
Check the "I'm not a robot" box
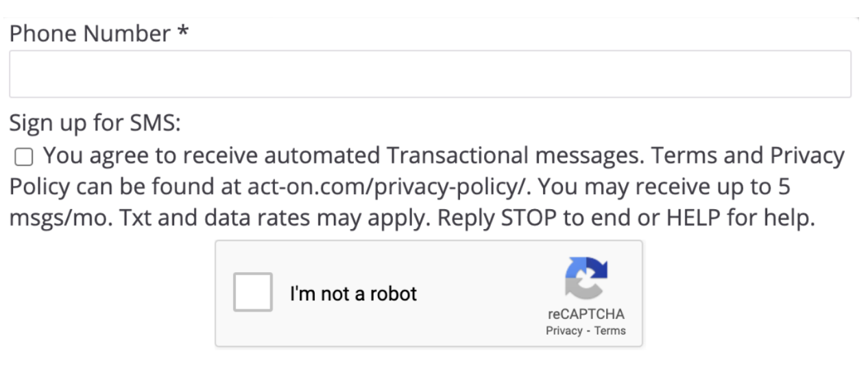[253, 292]
